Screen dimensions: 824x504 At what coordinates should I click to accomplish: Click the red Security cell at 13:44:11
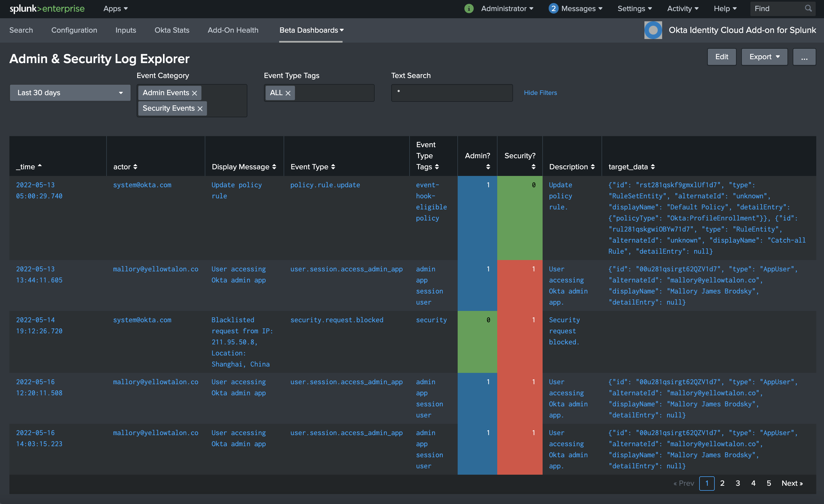coord(520,285)
